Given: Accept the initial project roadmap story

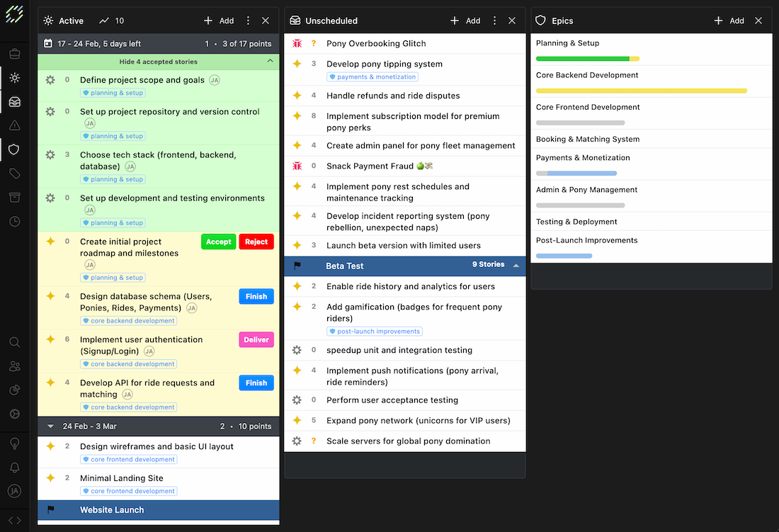Looking at the screenshot, I should click(x=218, y=242).
